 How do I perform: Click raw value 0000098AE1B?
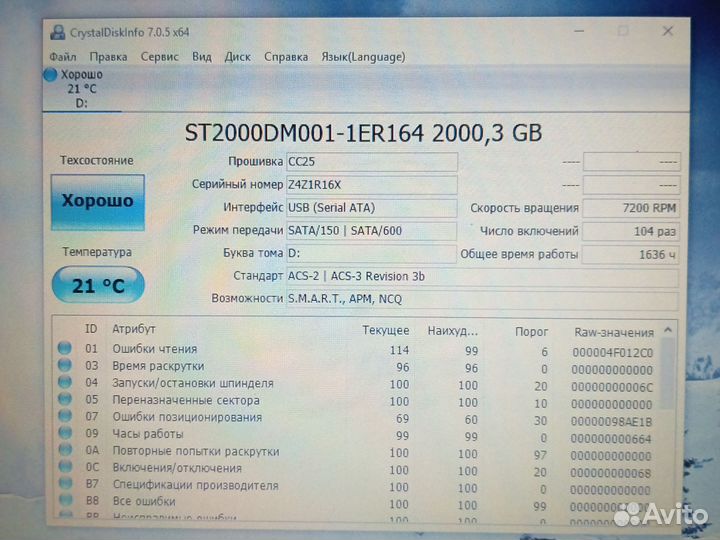[x=612, y=422]
